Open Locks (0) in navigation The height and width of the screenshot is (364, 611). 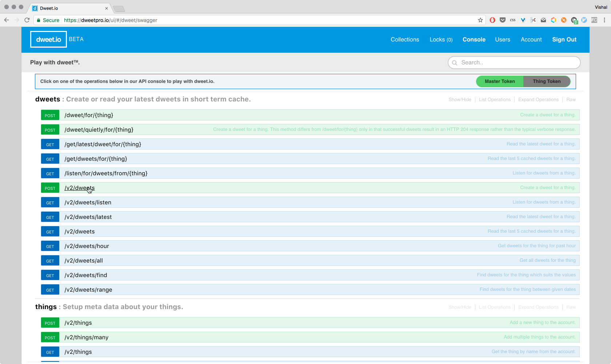(x=441, y=40)
